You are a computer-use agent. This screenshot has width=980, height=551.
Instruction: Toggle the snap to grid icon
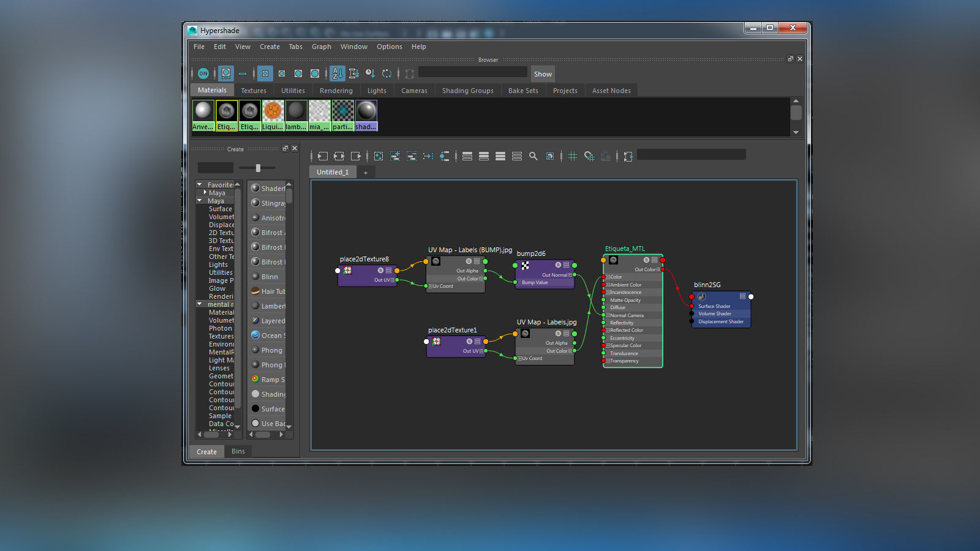[589, 156]
